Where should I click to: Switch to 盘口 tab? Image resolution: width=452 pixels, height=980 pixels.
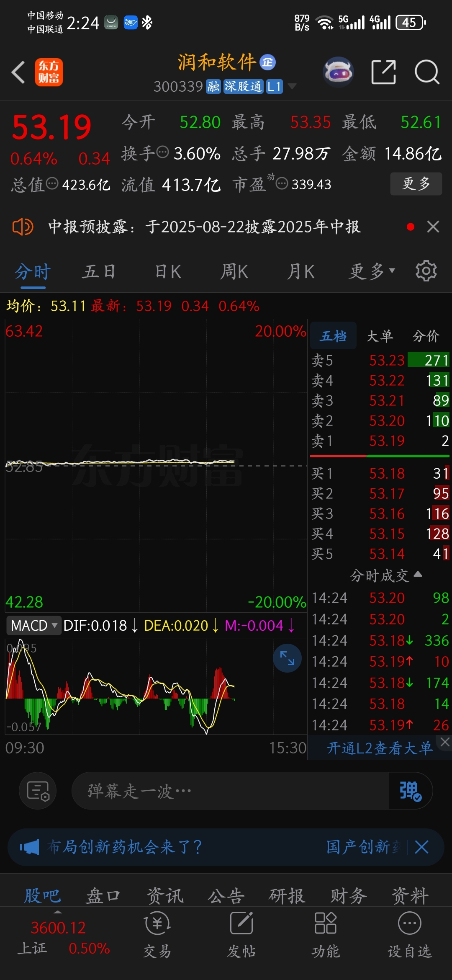pos(103,896)
